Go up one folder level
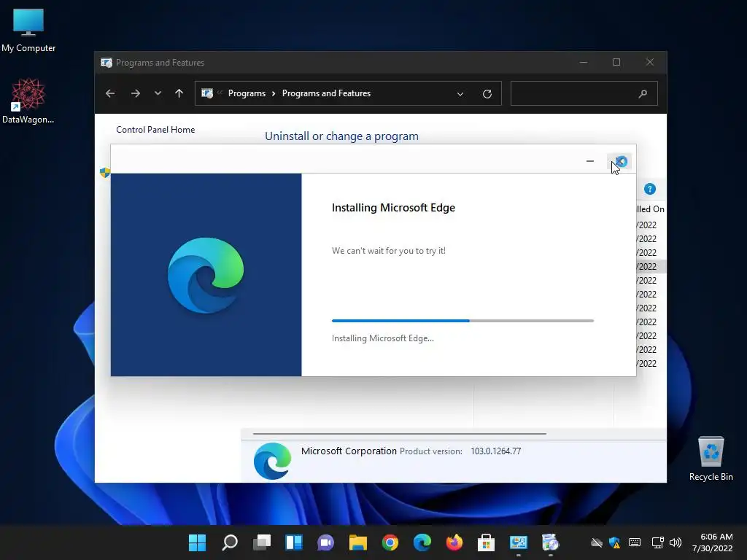Screen dimensions: 747x560 179,93
